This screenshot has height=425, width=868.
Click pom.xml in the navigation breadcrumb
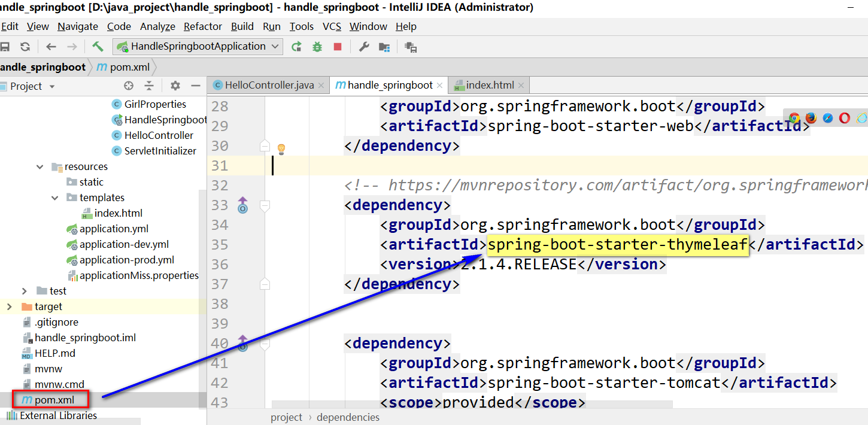123,67
